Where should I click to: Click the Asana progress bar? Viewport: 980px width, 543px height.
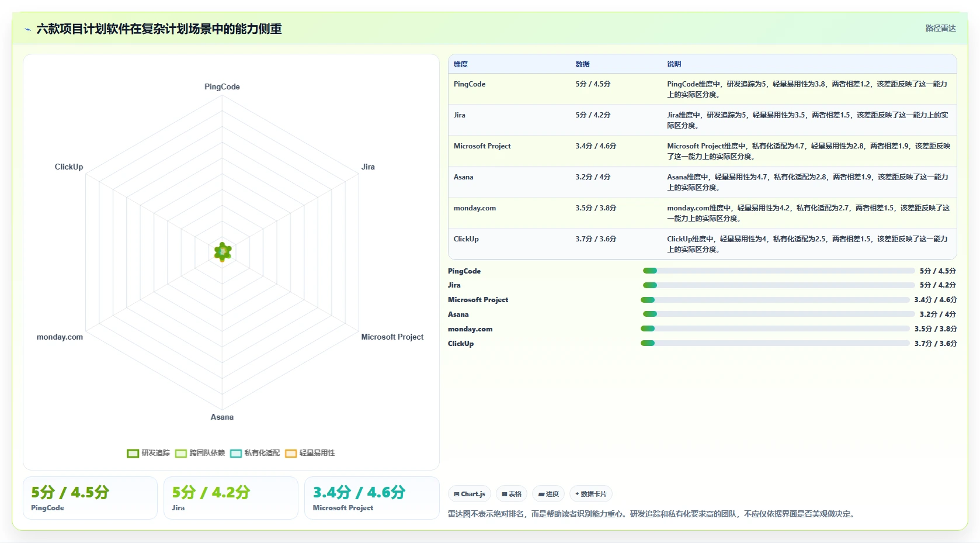pyautogui.click(x=779, y=314)
